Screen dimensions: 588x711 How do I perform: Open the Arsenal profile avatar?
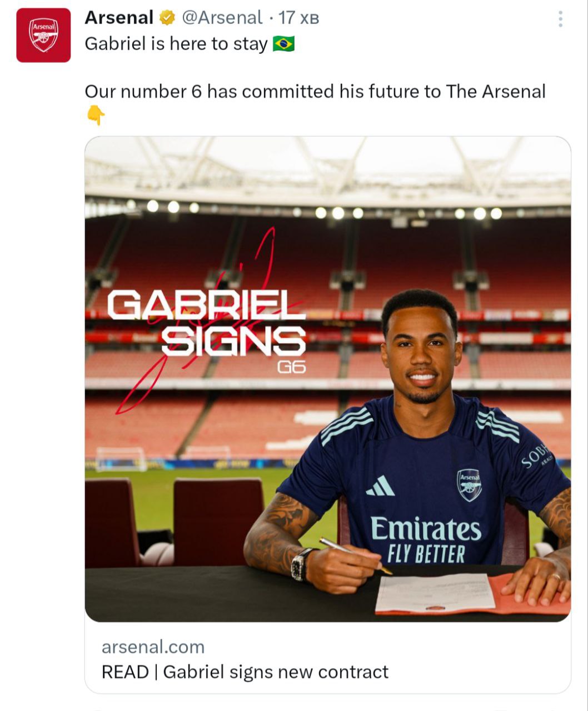pyautogui.click(x=43, y=35)
